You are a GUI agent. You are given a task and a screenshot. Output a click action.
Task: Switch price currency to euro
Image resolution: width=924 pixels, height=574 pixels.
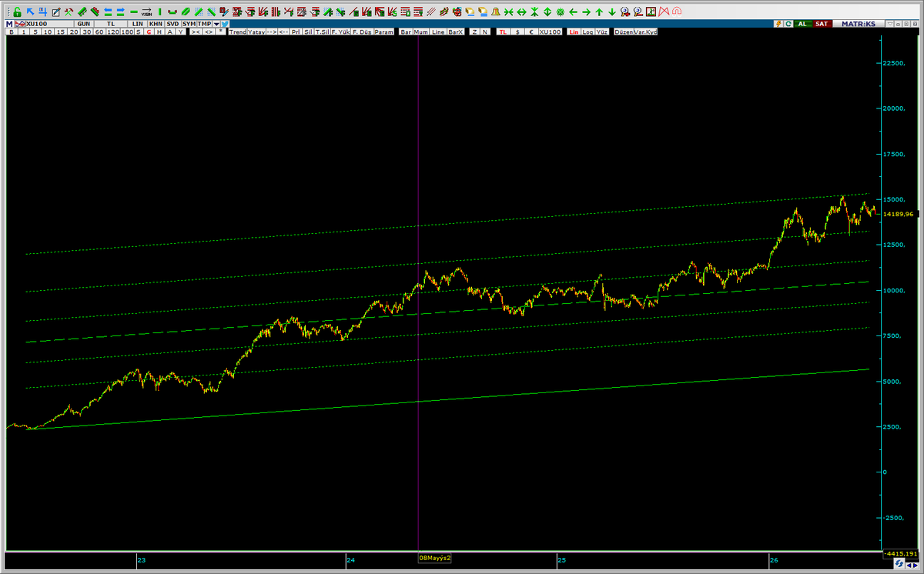coord(531,32)
